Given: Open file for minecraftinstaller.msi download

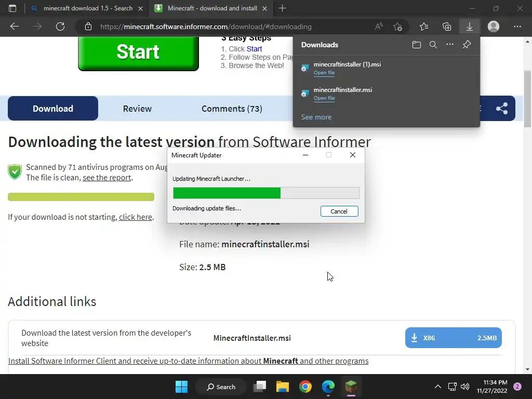Looking at the screenshot, I should 324,98.
